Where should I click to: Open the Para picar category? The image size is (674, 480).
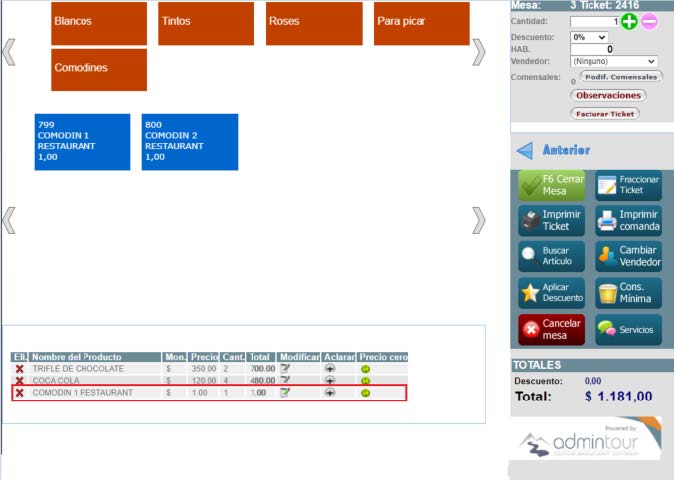coord(422,23)
